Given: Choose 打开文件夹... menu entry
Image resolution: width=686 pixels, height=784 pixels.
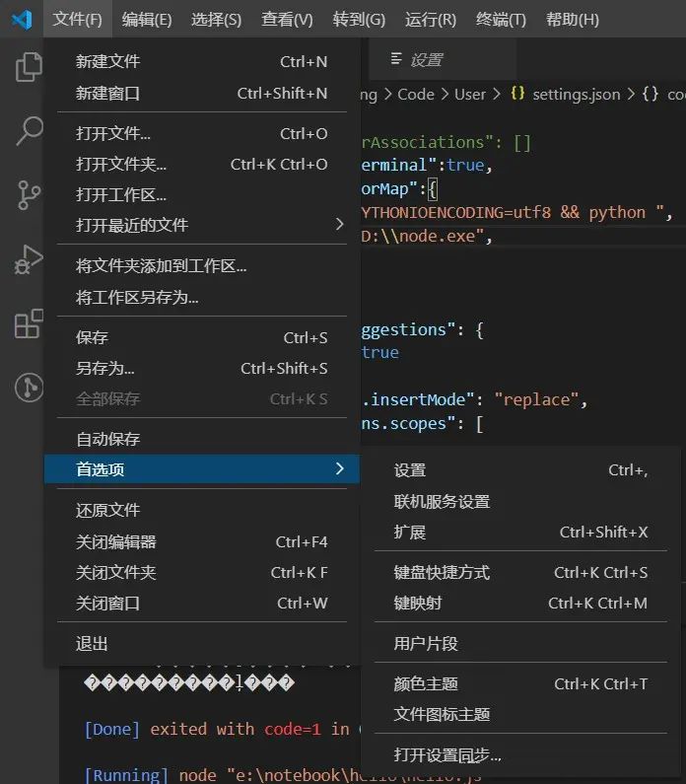Looking at the screenshot, I should tap(202, 164).
